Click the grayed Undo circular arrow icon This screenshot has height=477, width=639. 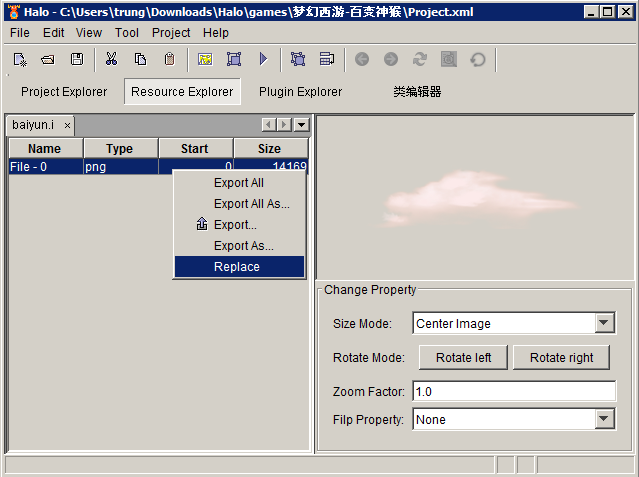[478, 60]
